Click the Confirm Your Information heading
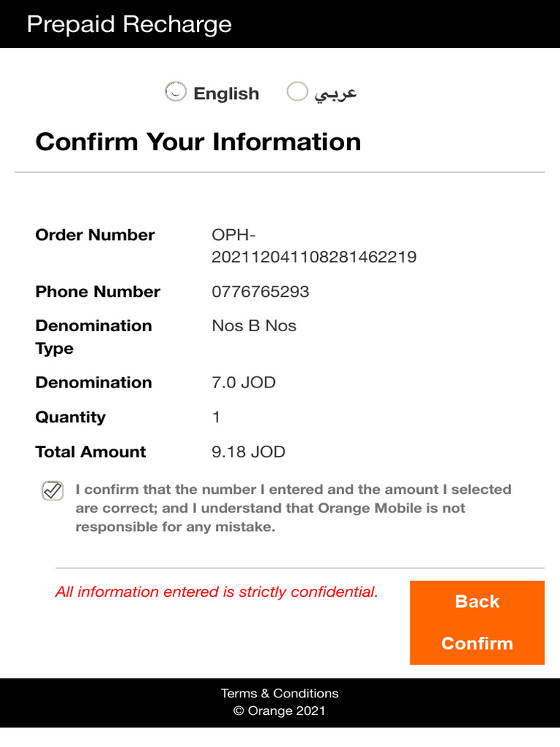Viewport: 560px width, 747px height. tap(198, 142)
